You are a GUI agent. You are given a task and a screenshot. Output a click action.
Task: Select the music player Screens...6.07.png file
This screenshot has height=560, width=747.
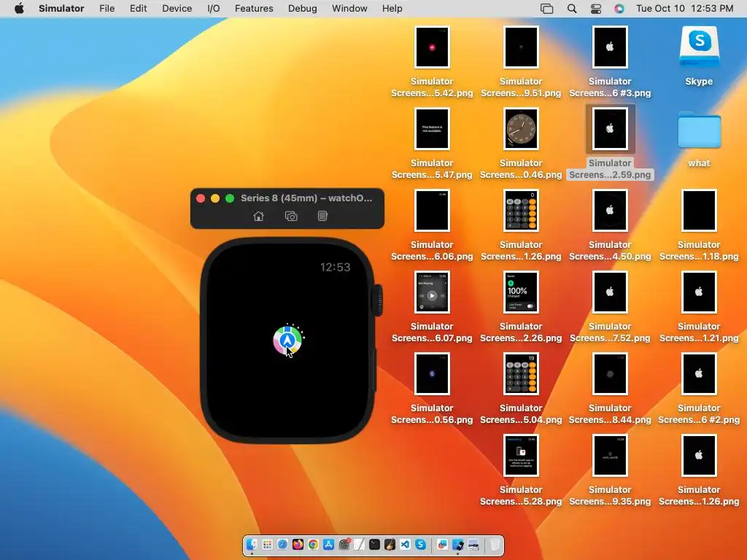tap(432, 292)
